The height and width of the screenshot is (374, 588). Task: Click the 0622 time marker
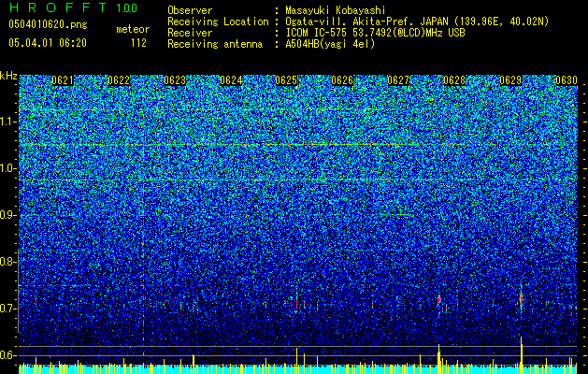click(119, 80)
